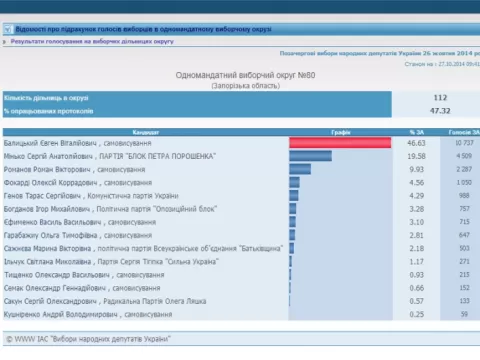The width and height of the screenshot is (480, 360).
Task: Click the Запорізька область subtitle
Action: pos(246,86)
